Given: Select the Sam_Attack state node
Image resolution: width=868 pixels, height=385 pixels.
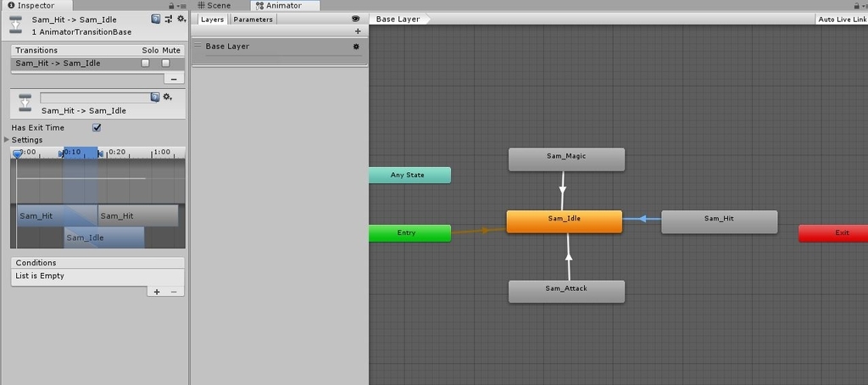Looking at the screenshot, I should point(566,292).
